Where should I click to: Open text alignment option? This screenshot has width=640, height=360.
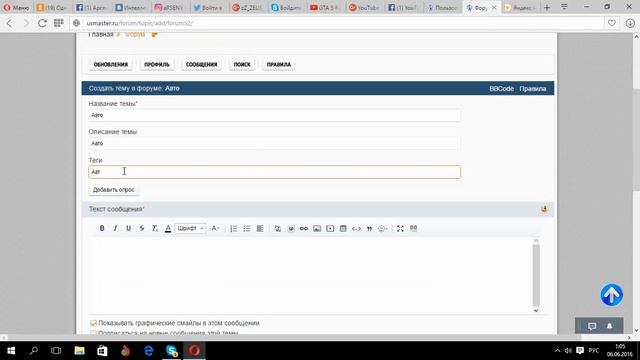coord(260,229)
